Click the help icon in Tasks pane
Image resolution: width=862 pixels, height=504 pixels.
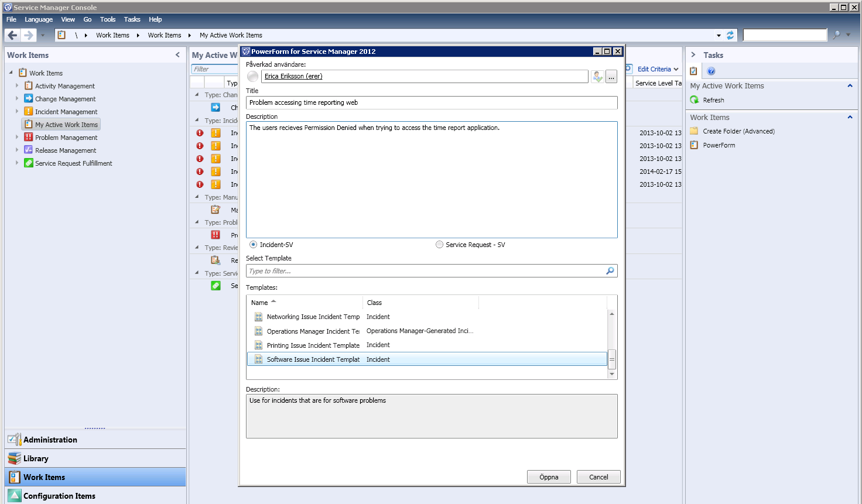pyautogui.click(x=711, y=71)
